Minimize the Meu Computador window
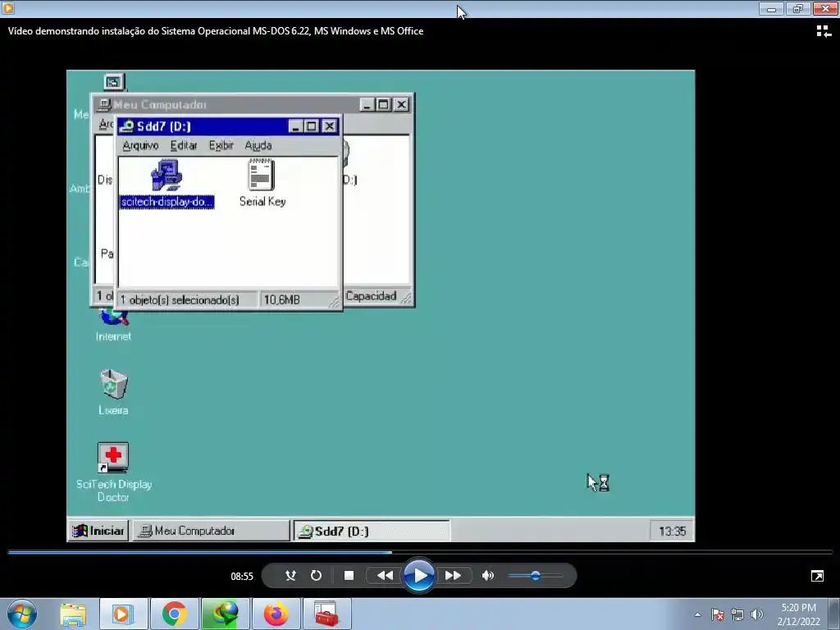This screenshot has height=630, width=840. pos(367,104)
